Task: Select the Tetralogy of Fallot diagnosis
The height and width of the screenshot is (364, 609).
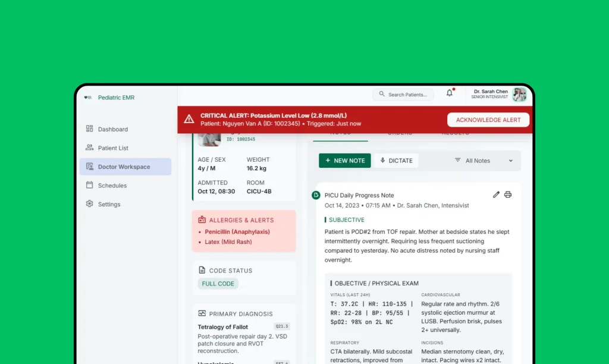Action: coord(222,327)
